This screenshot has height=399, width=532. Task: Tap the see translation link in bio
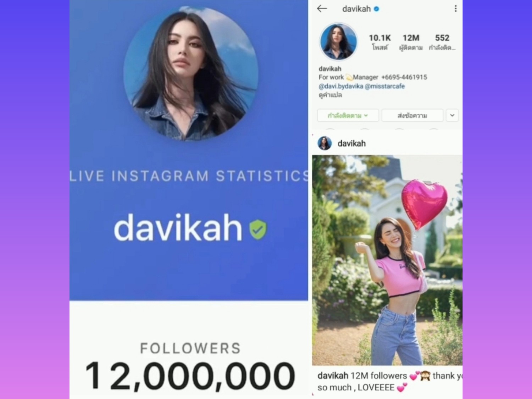tap(330, 95)
